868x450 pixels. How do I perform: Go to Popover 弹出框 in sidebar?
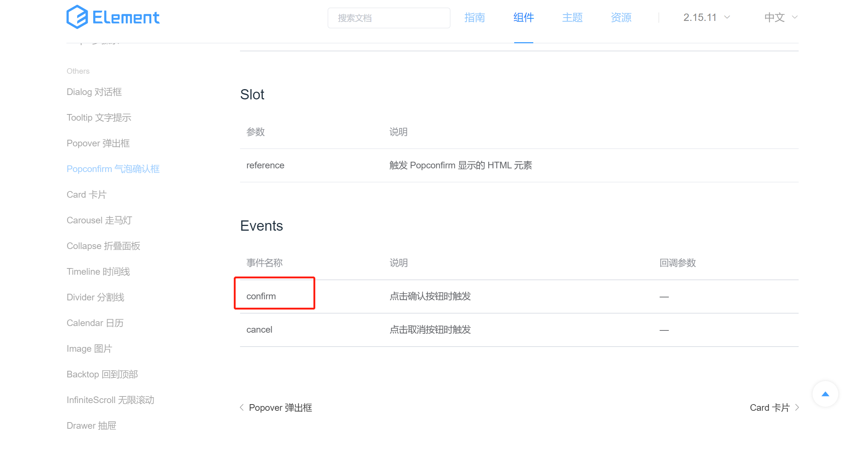[98, 143]
